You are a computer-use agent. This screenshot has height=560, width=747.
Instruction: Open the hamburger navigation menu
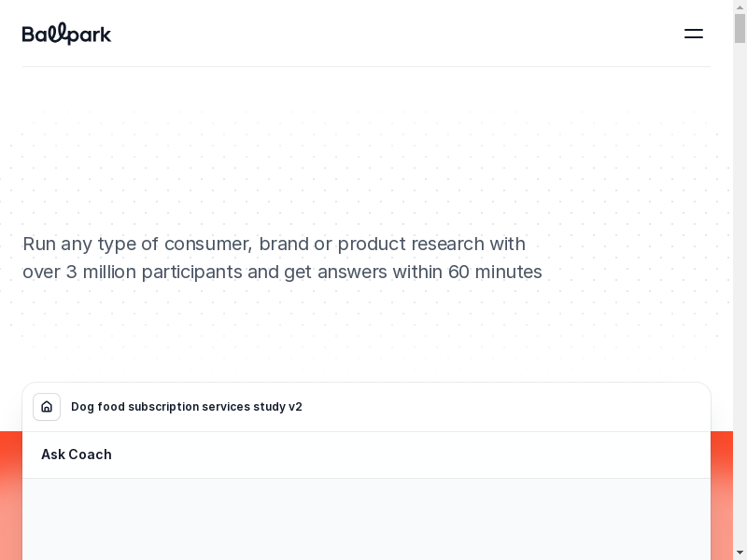pos(693,34)
